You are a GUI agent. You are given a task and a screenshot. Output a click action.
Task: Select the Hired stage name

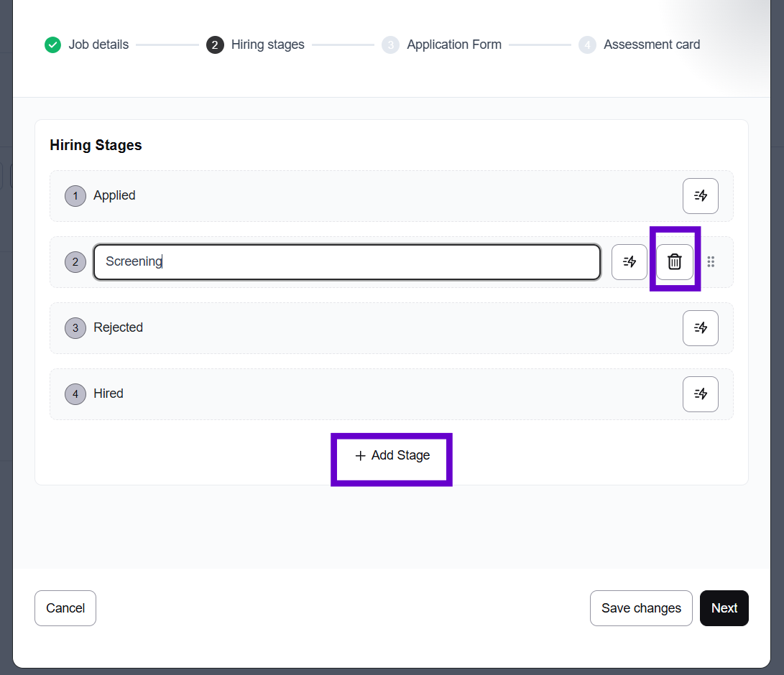point(109,394)
